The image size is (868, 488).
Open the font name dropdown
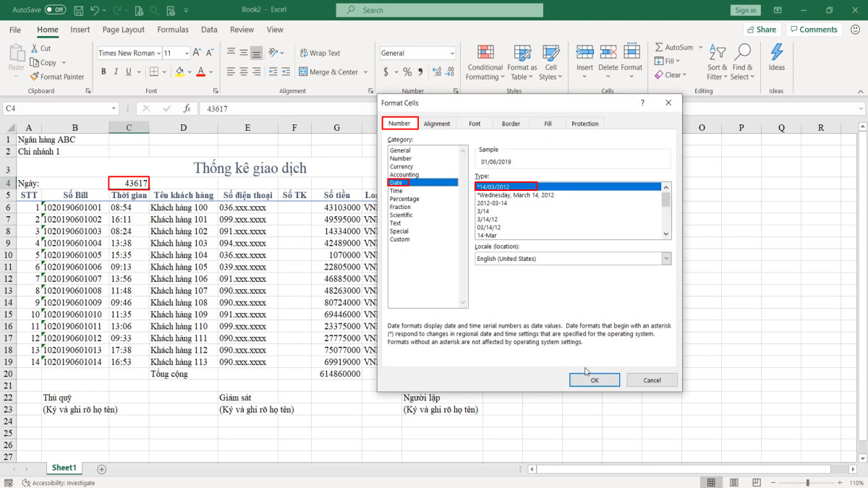158,53
